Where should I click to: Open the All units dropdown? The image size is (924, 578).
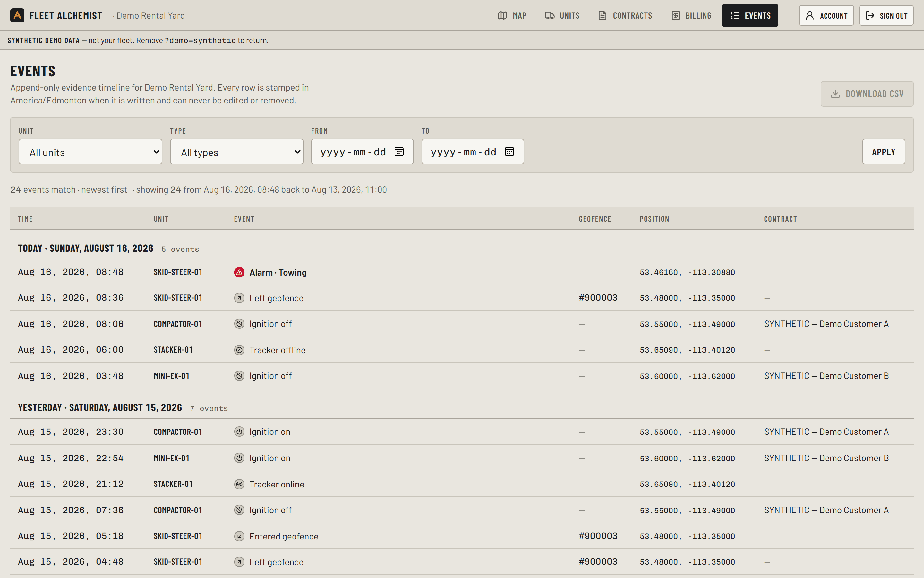(x=90, y=152)
